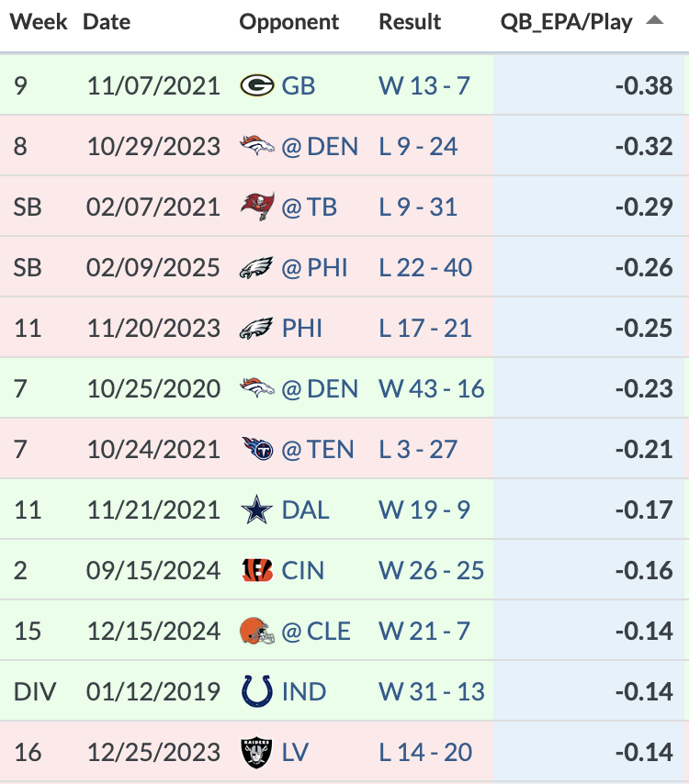Click the Broncos logo in the 10/29/2023 row
689x784 pixels.
pos(256,146)
